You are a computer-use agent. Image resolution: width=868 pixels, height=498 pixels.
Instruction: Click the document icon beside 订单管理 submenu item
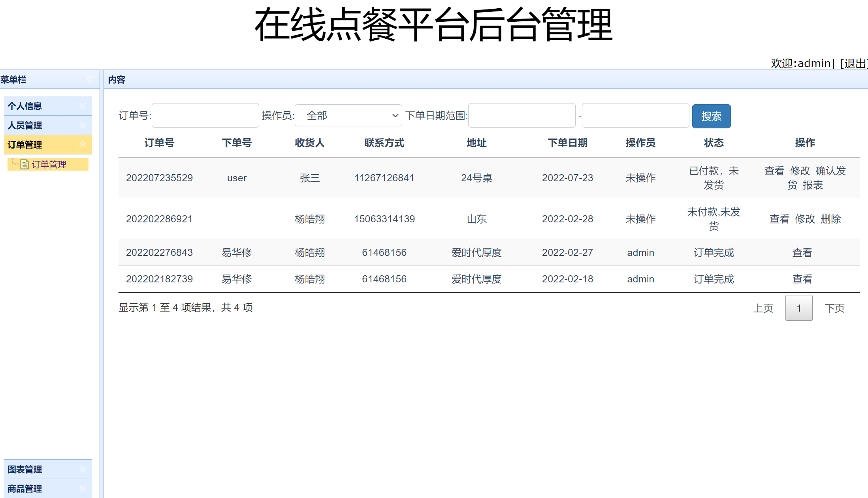pyautogui.click(x=24, y=164)
